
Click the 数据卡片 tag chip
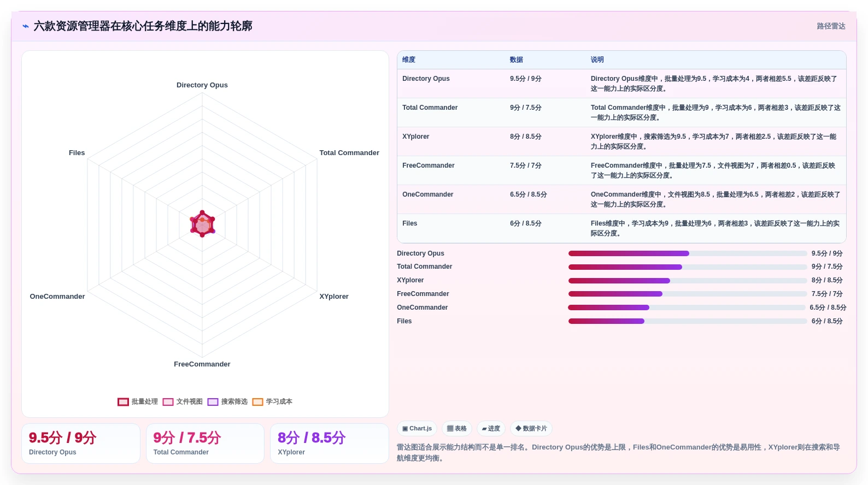coord(531,429)
